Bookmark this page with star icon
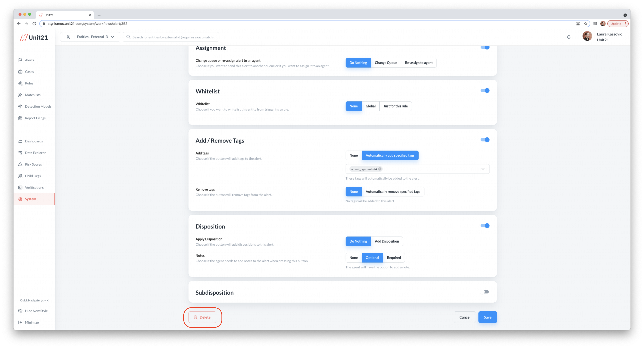644x348 pixels. (586, 24)
